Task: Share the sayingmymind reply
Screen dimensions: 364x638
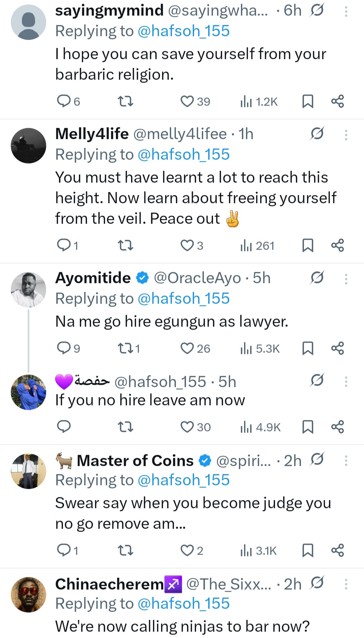Action: [x=337, y=101]
